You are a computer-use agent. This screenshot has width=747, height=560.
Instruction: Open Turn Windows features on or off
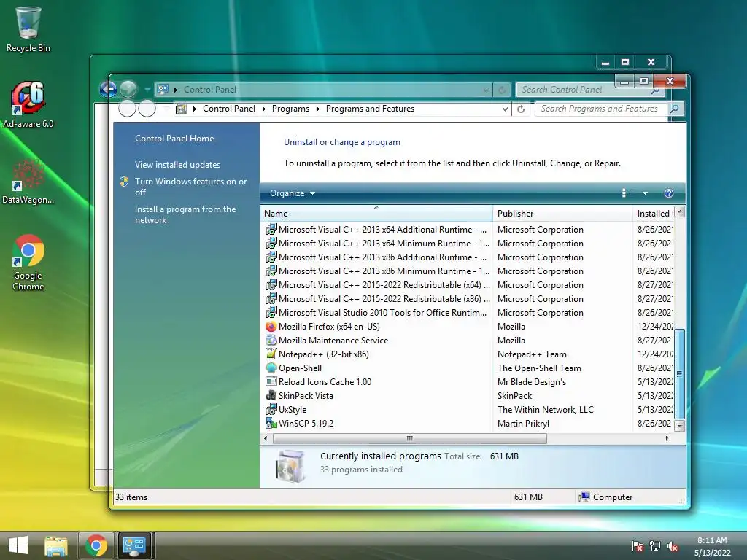[190, 187]
